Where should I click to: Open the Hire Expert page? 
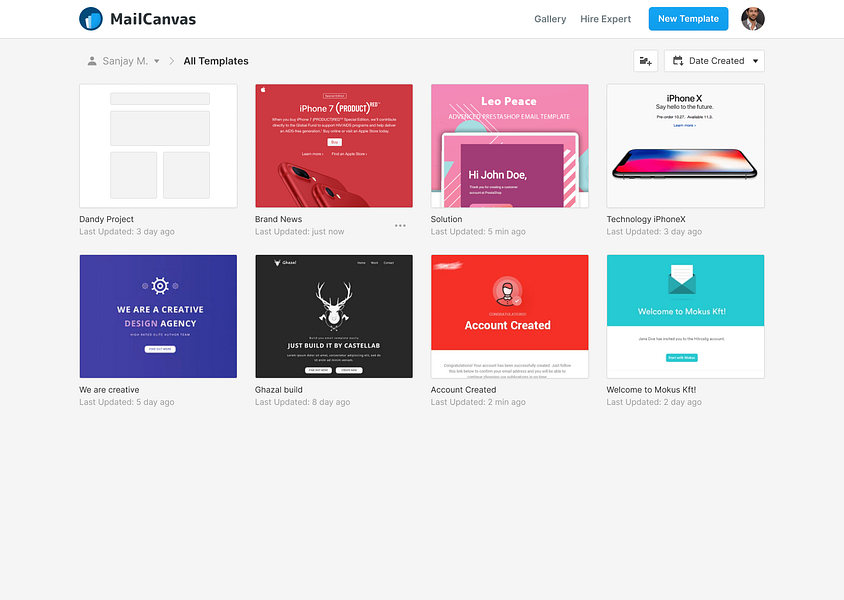click(x=605, y=18)
